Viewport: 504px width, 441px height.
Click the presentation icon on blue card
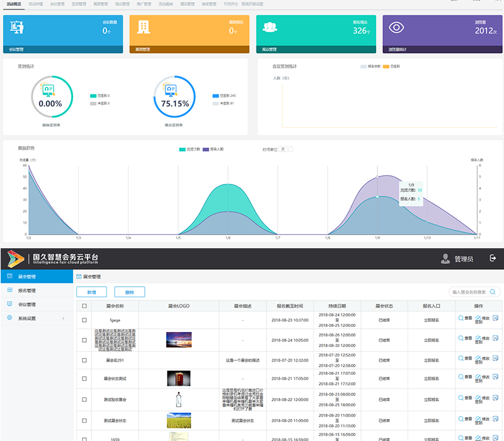(x=17, y=28)
